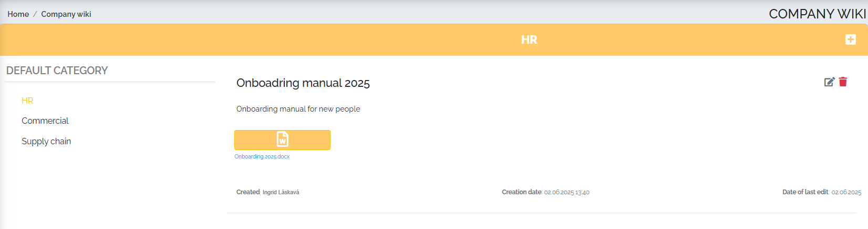Click the Word document icon
The width and height of the screenshot is (868, 229).
coord(283,139)
